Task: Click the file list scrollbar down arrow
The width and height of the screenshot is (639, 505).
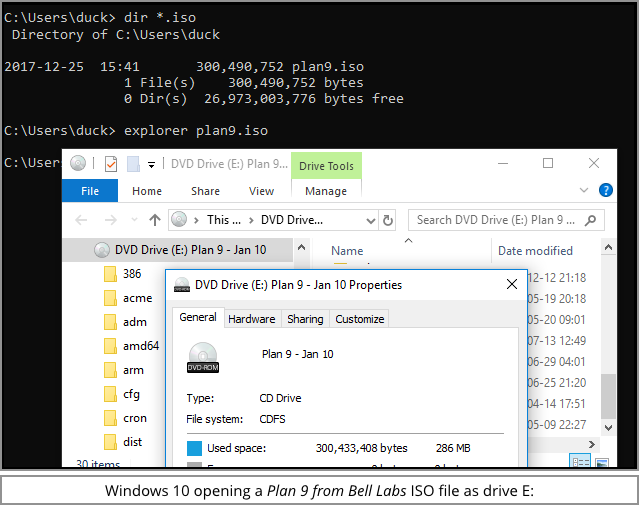Action: (608, 428)
